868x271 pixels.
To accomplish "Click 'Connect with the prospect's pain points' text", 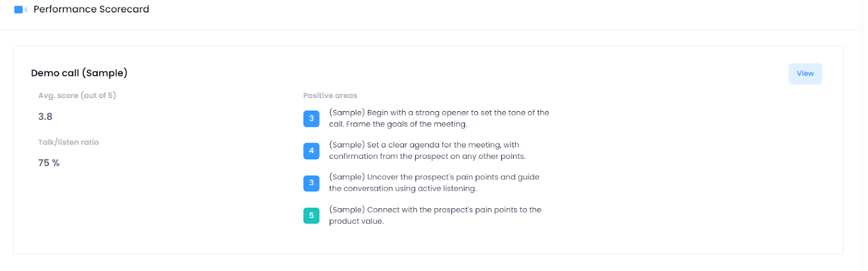I will point(435,215).
